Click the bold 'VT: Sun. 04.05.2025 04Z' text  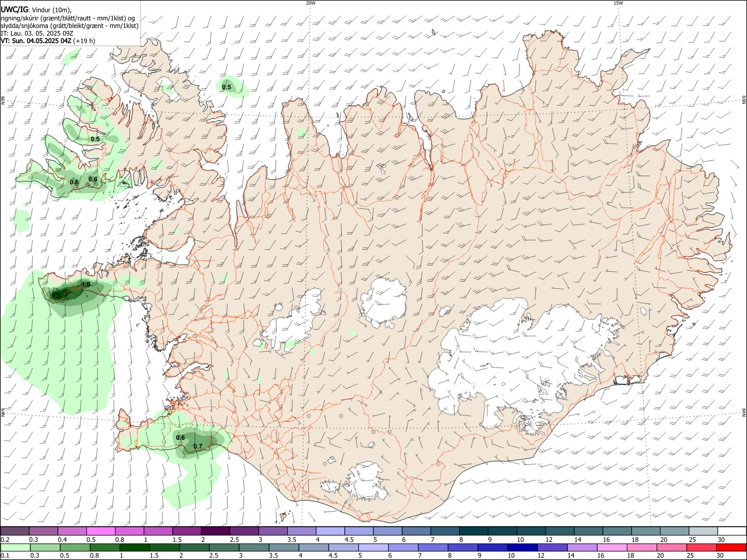(x=36, y=41)
